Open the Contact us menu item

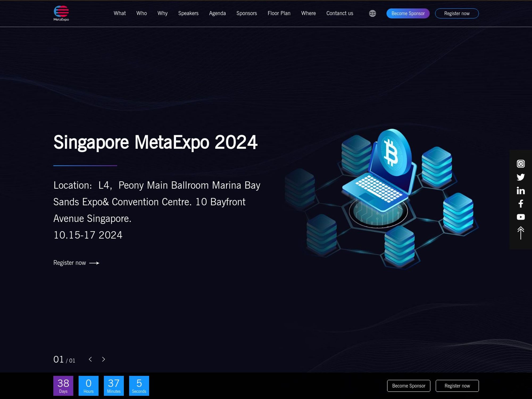click(340, 13)
